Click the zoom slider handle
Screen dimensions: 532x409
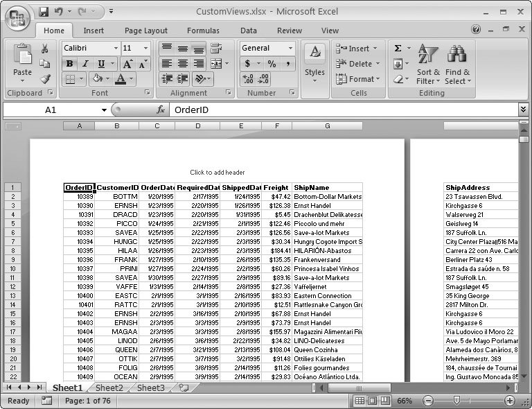tap(456, 401)
